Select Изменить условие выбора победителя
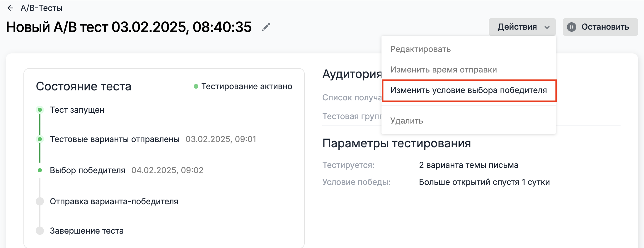 click(x=468, y=90)
